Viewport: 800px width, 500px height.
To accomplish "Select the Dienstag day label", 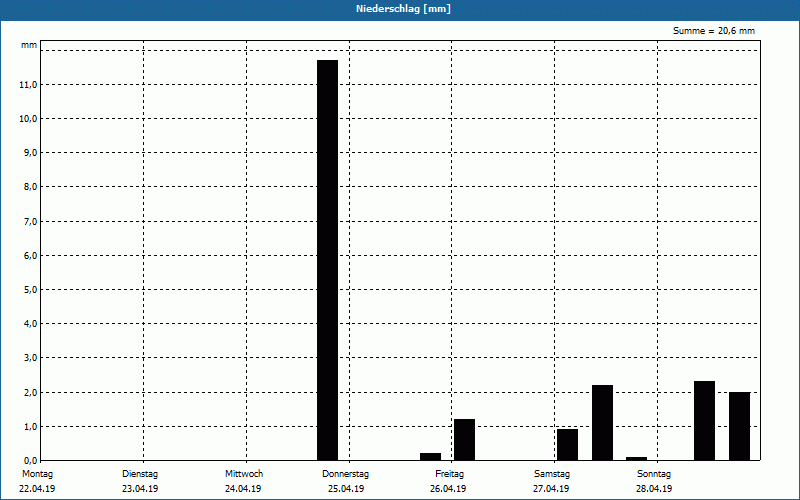I will coord(140,474).
